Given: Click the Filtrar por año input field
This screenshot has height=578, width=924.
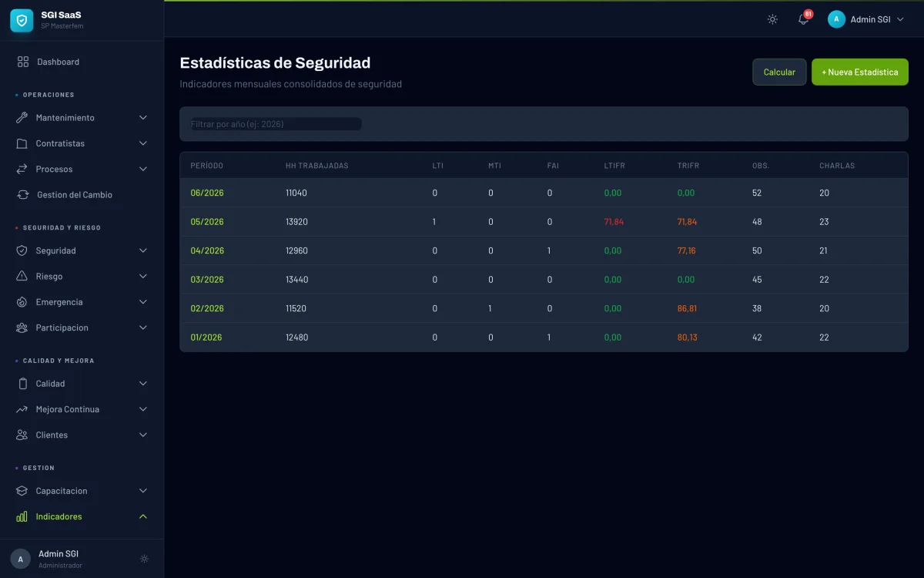Looking at the screenshot, I should (x=276, y=124).
